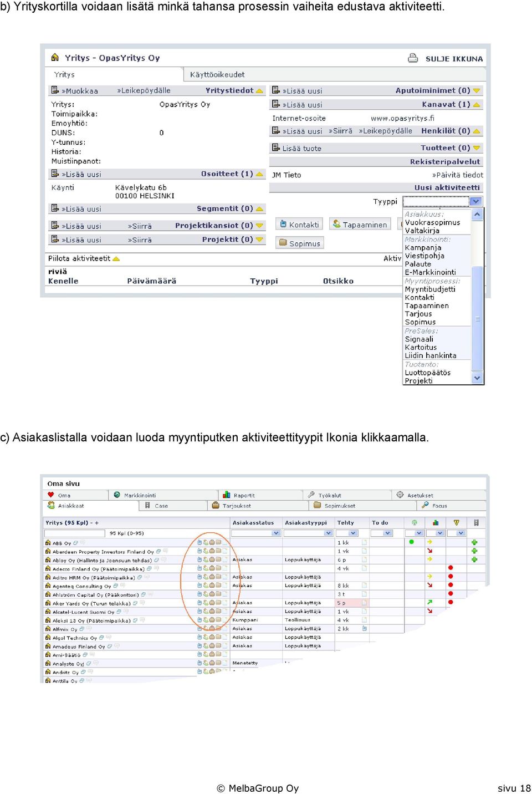Open the Asiakasstatus filter dropdown
The width and height of the screenshot is (532, 794).
pos(276,533)
